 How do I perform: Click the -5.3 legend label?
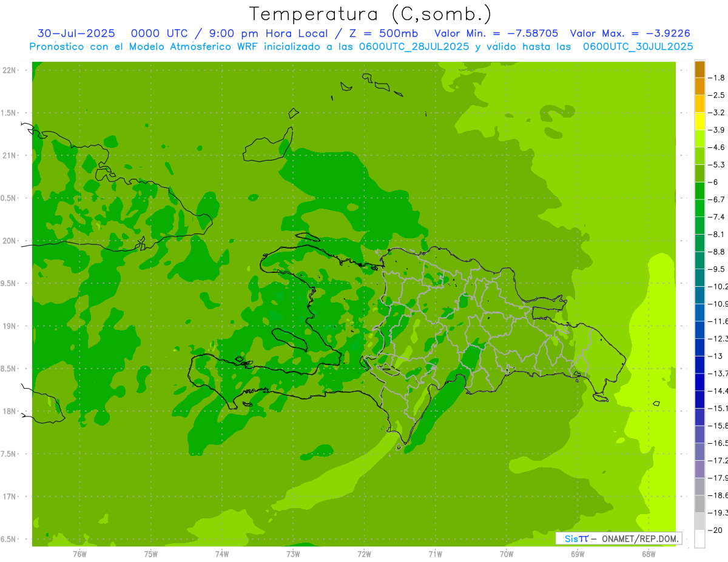click(718, 165)
